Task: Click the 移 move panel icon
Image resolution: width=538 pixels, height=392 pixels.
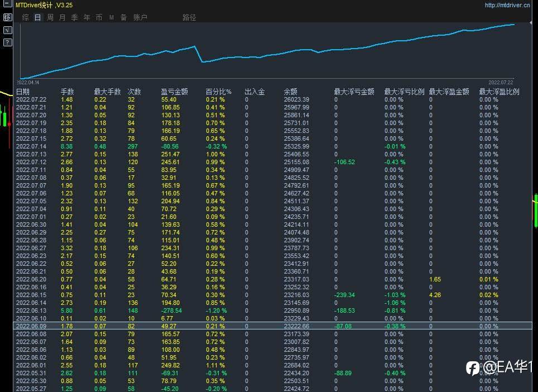Action: [8, 17]
